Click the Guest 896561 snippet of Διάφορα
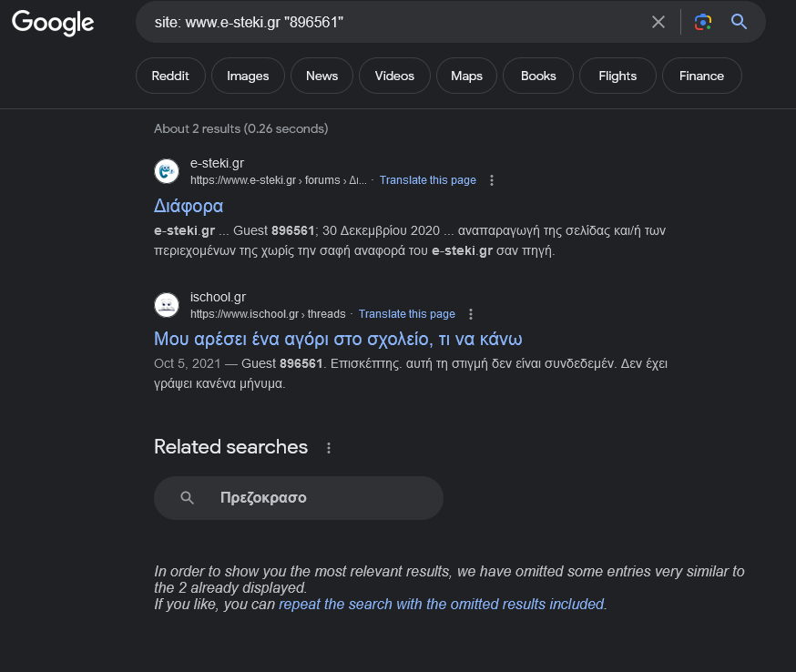This screenshot has width=796, height=672. click(409, 240)
